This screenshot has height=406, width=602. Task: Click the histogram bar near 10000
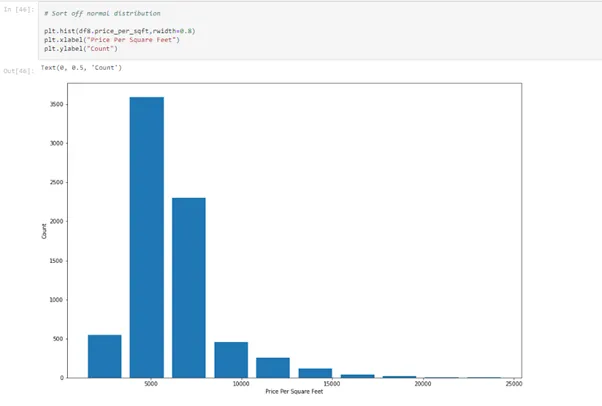pos(231,360)
